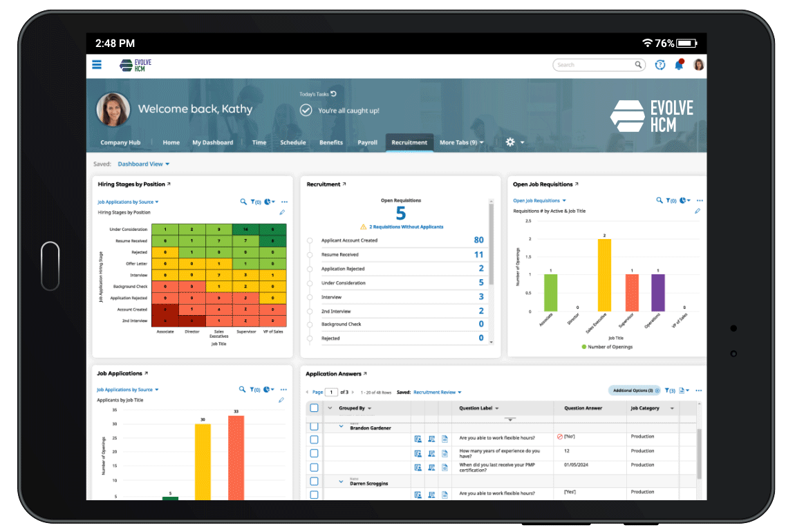The image size is (795, 532).
Task: Open more options in Job Applications widget
Action: [x=283, y=389]
